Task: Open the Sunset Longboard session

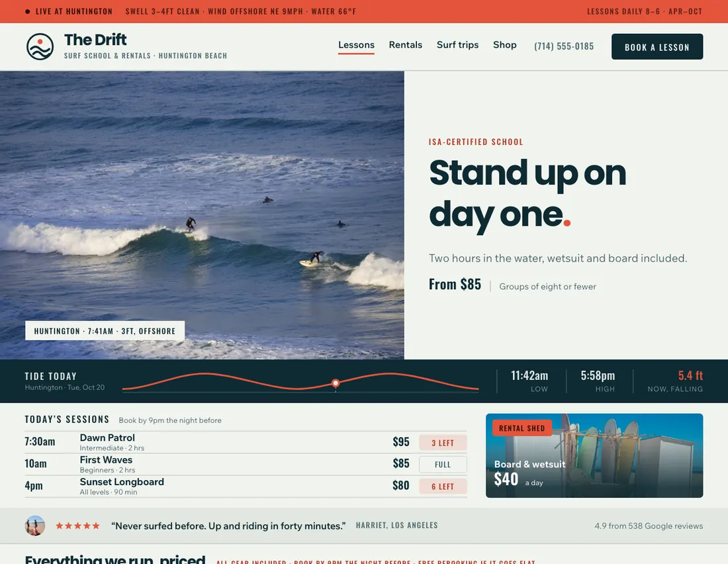Action: [x=246, y=487]
